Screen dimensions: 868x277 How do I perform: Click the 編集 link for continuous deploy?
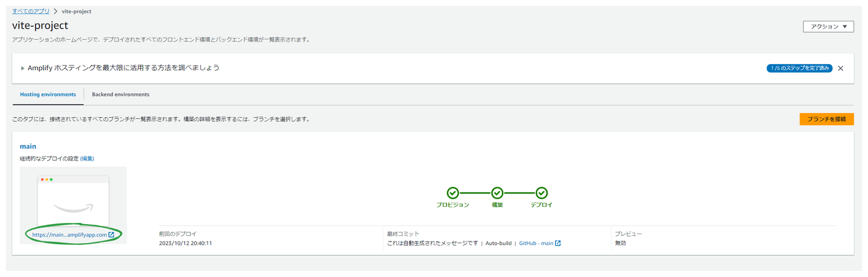coord(87,159)
